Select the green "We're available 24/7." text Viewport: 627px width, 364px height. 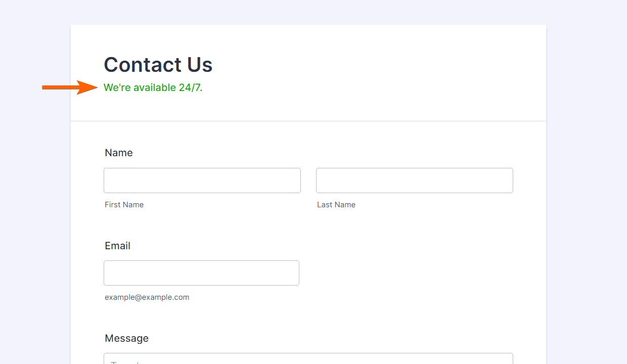[x=153, y=87]
